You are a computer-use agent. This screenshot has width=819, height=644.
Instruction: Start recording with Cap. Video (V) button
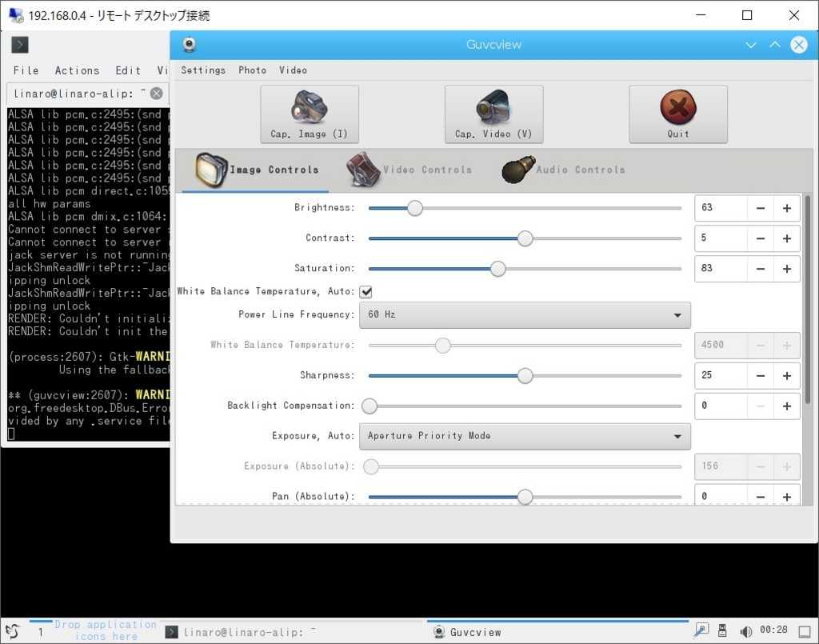click(493, 114)
